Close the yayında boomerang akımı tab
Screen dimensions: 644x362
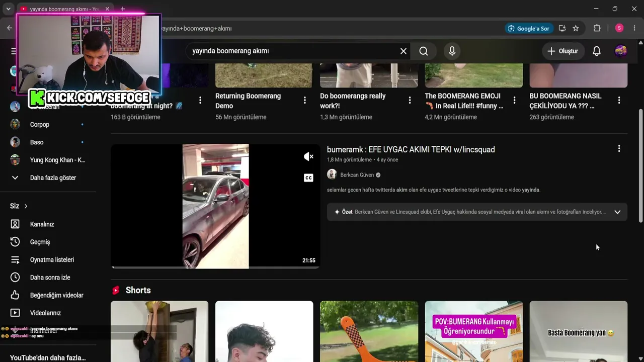(x=107, y=9)
